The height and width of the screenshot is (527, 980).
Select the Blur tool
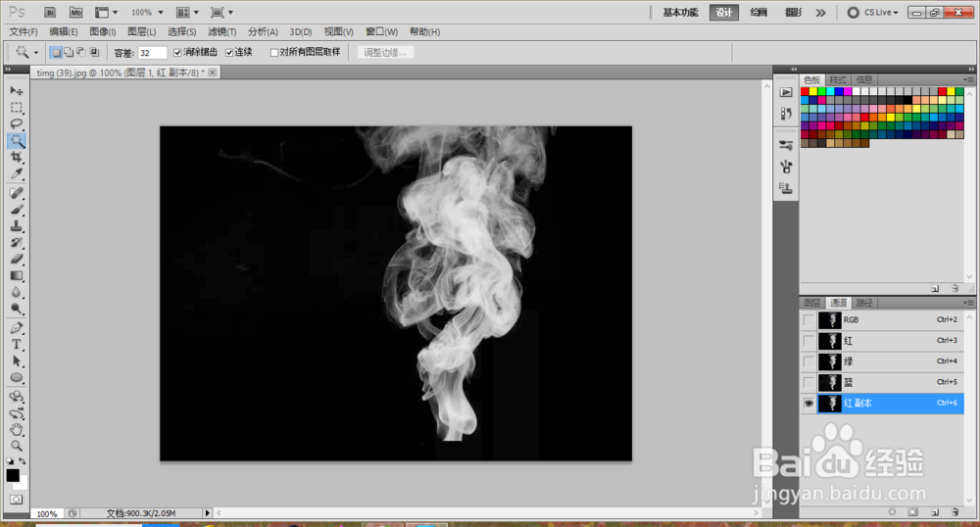tap(17, 292)
